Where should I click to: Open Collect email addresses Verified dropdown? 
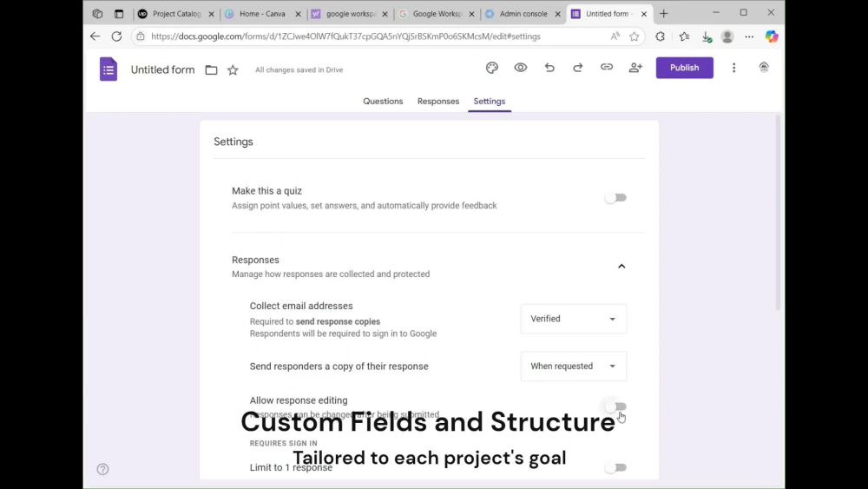click(x=574, y=319)
